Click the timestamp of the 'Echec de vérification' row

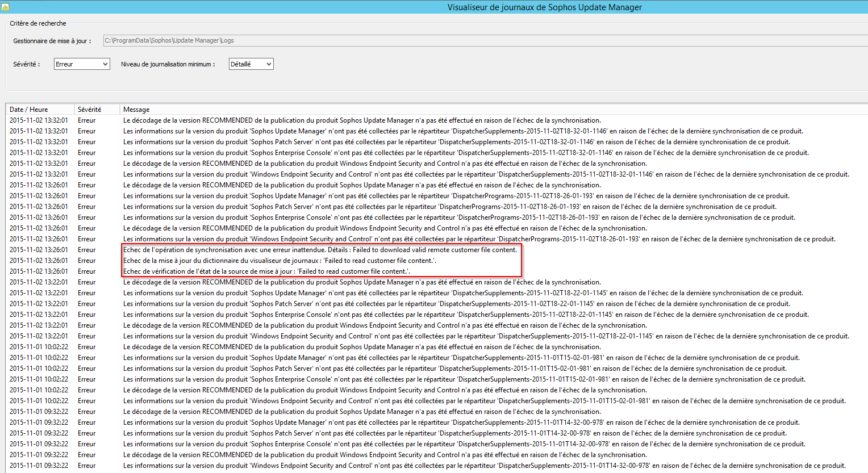[x=39, y=271]
